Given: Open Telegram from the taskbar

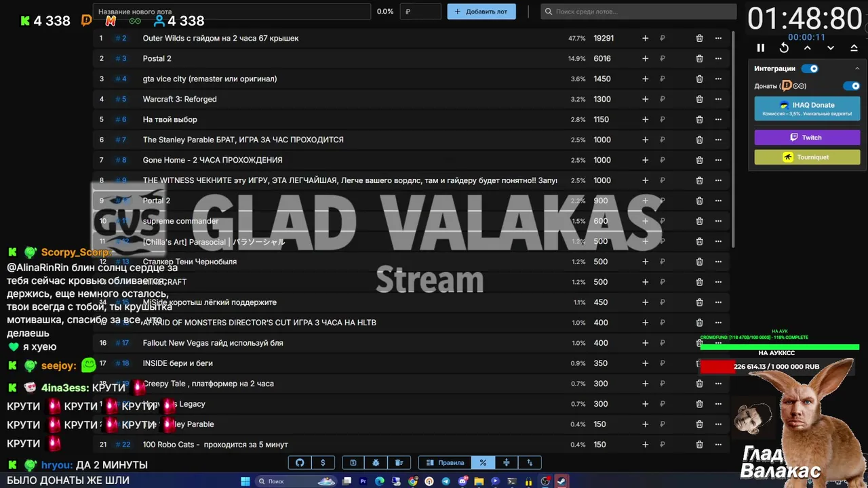Looking at the screenshot, I should click(x=446, y=481).
